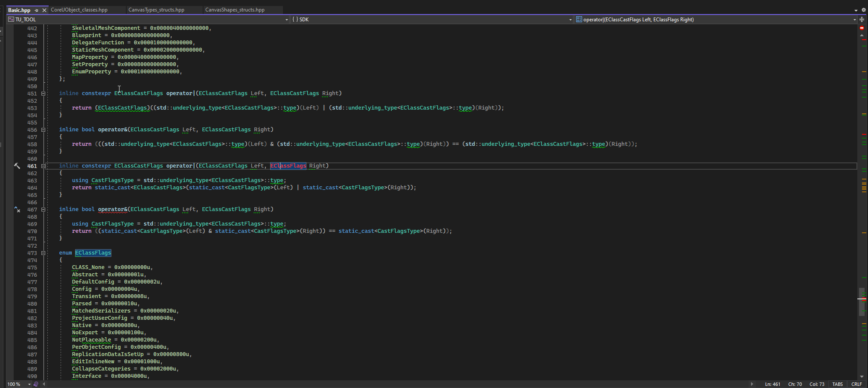This screenshot has width=868, height=388.
Task: Open the 100 % zoom level dropdown
Action: 29,384
